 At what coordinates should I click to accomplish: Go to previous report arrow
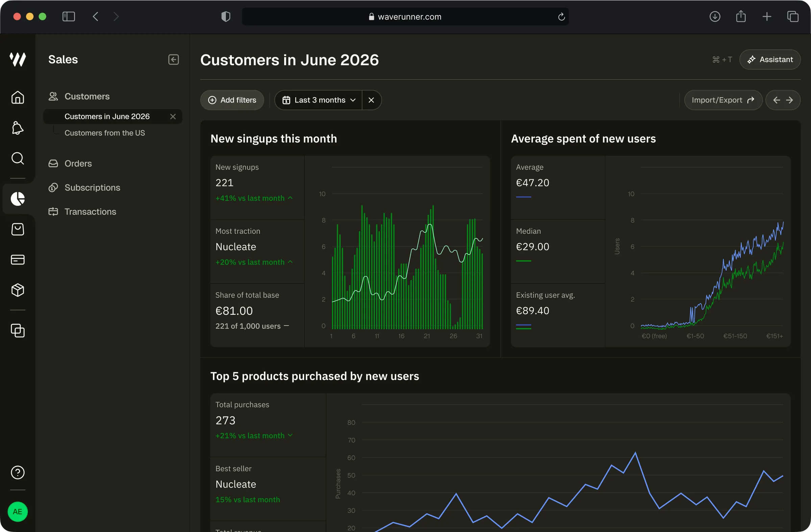pyautogui.click(x=777, y=100)
